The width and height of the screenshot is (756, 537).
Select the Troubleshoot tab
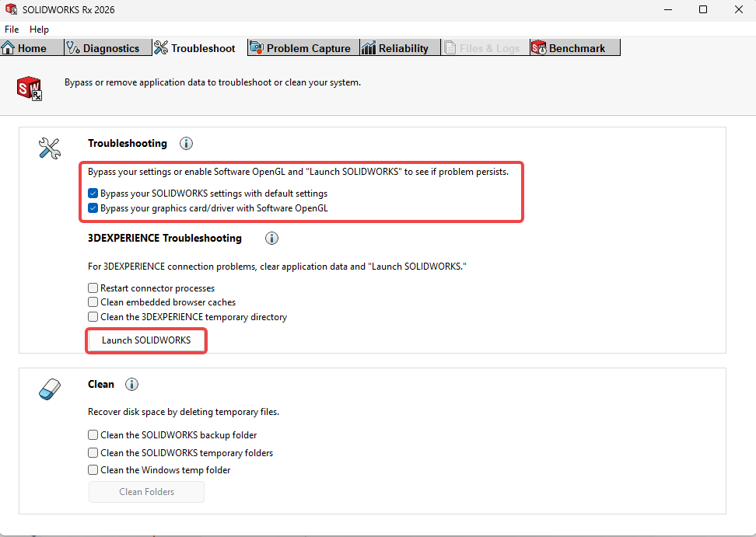pyautogui.click(x=200, y=47)
